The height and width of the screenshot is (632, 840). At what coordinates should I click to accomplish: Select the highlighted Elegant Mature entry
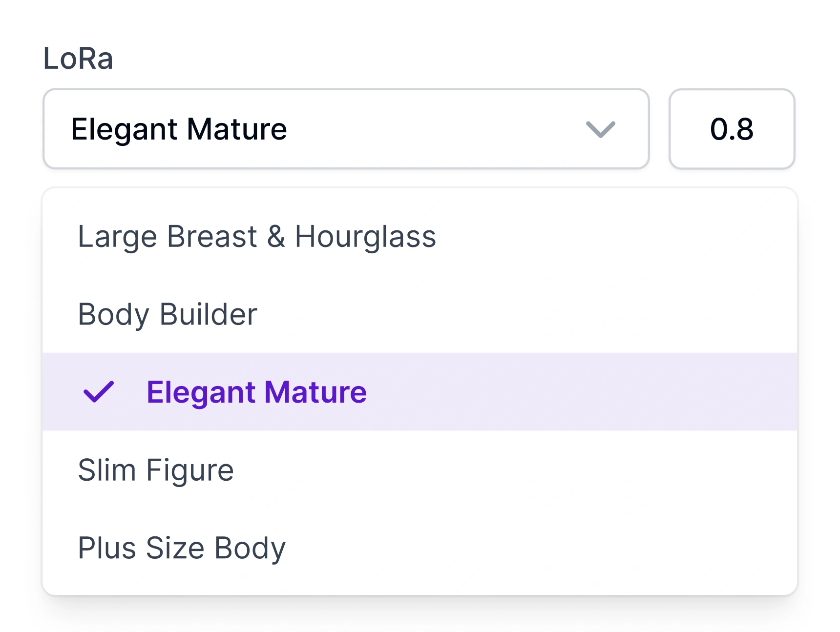(256, 391)
